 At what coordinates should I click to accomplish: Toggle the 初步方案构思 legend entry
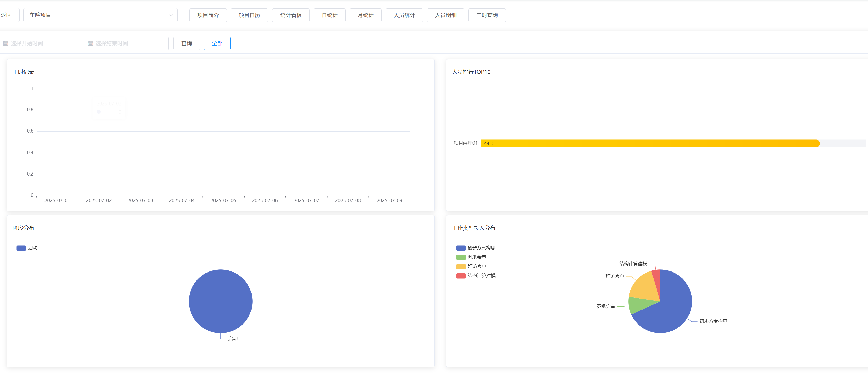point(476,248)
